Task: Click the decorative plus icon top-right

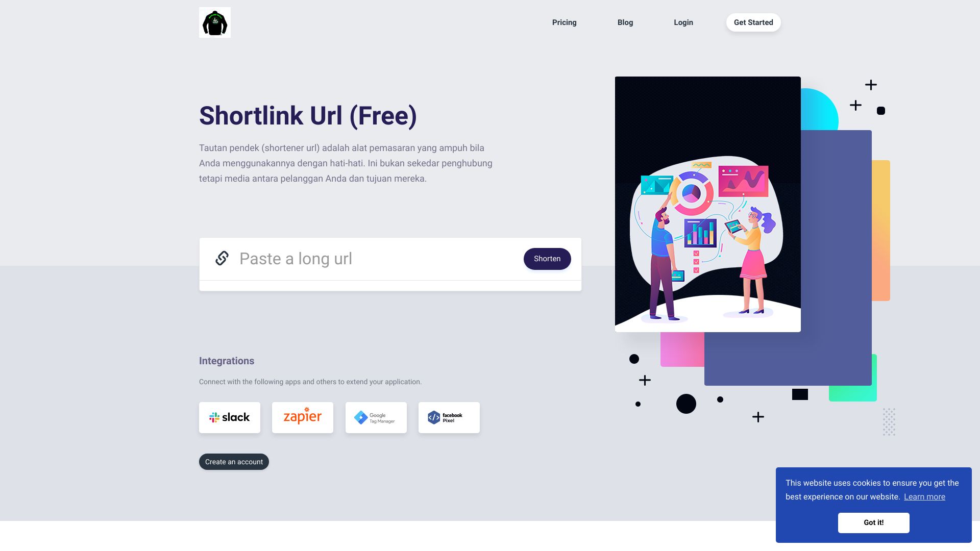Action: [871, 85]
